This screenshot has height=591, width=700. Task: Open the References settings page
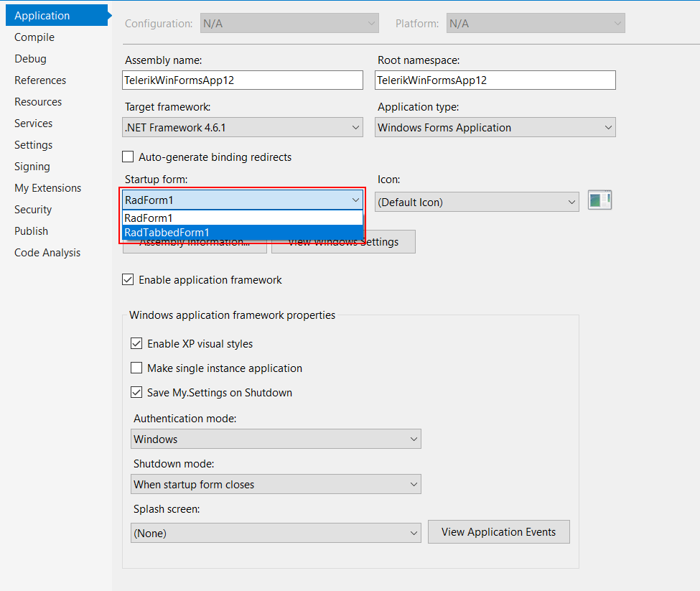[39, 80]
